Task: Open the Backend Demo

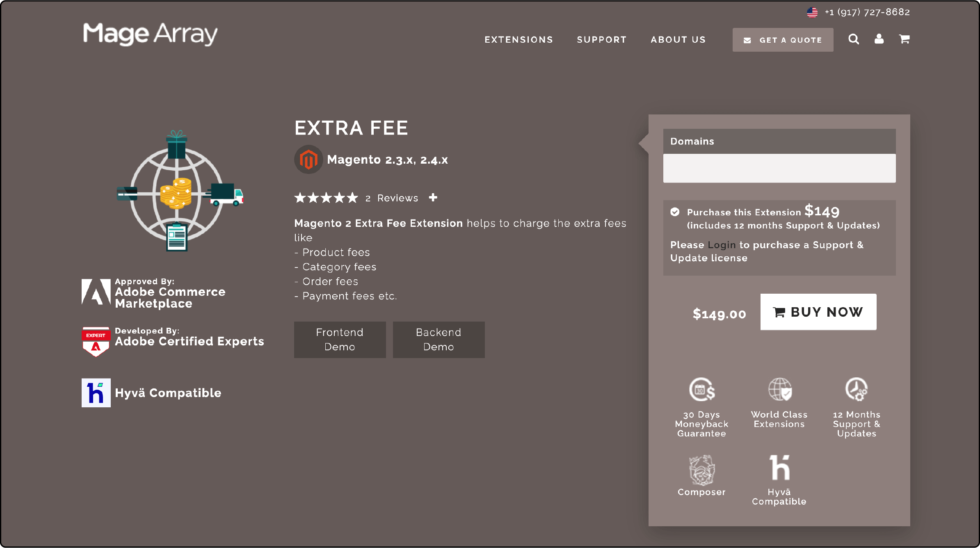Action: [x=438, y=339]
